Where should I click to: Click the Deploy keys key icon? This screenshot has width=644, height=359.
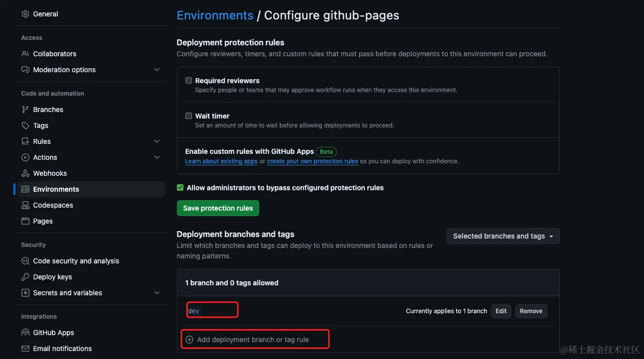tap(25, 277)
